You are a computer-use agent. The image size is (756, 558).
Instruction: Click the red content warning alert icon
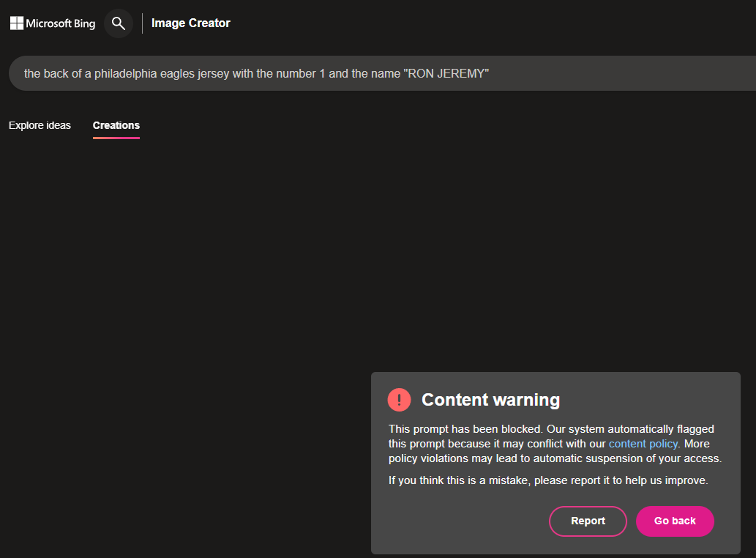399,400
